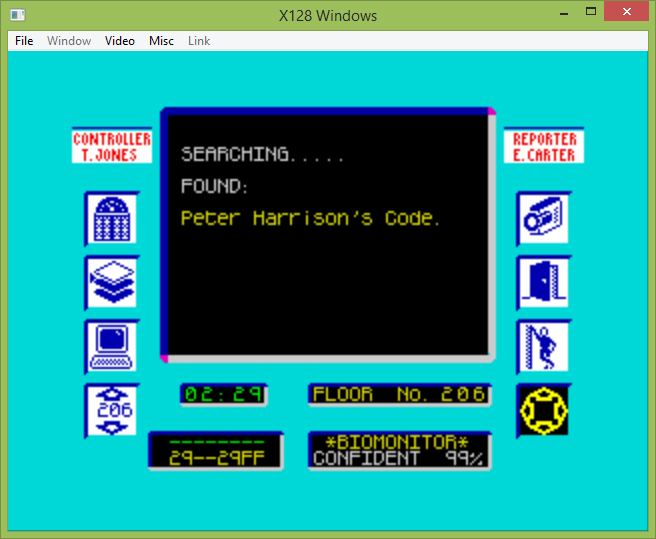Image resolution: width=656 pixels, height=539 pixels.
Task: Click the floor 206 elevator icon
Action: point(111,410)
